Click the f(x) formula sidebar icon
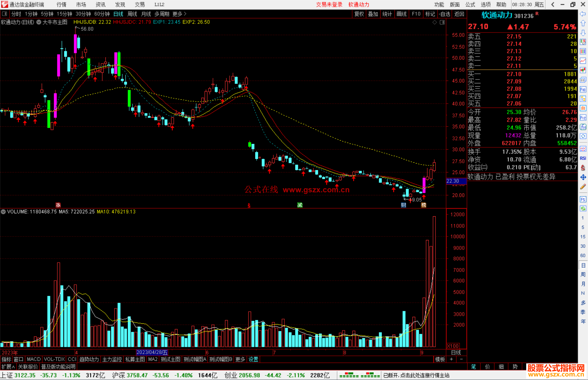The image size is (588, 380). click(x=583, y=127)
